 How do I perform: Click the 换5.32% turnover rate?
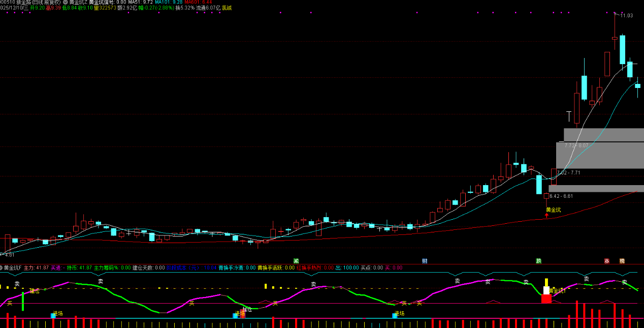tap(185, 8)
